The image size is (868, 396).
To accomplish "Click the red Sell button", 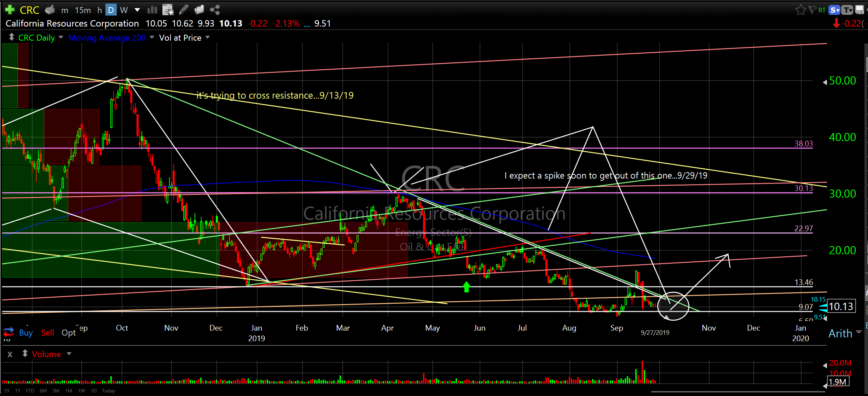I will coord(47,333).
